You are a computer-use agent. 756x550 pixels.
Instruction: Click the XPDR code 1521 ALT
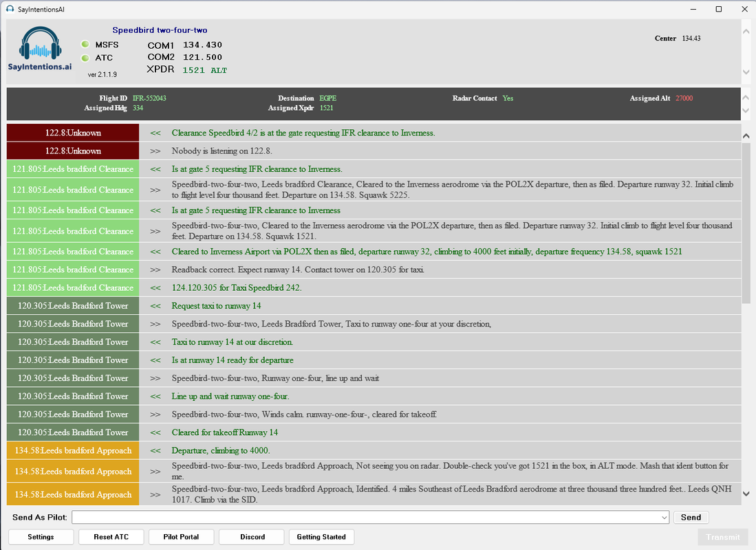(x=204, y=70)
